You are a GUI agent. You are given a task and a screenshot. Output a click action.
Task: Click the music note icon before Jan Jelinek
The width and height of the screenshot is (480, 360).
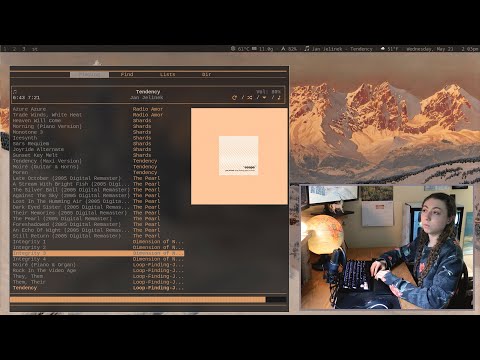pyautogui.click(x=307, y=49)
